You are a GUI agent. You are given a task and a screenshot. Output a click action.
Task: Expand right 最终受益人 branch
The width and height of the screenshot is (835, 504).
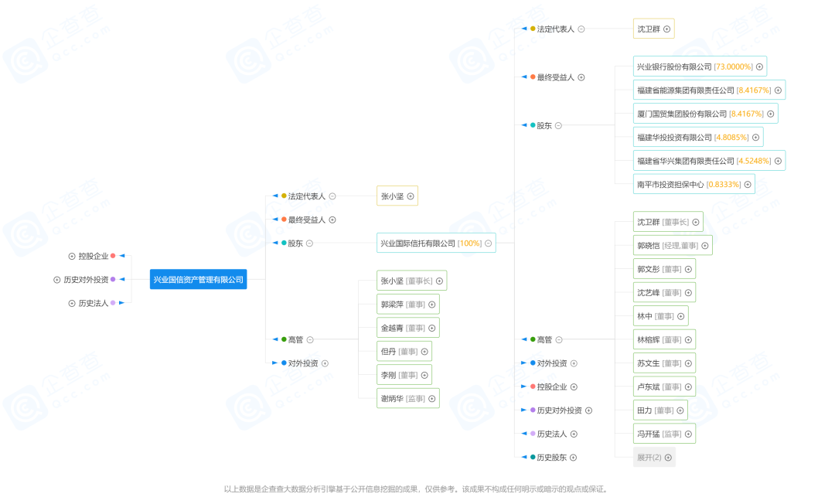tap(581, 78)
